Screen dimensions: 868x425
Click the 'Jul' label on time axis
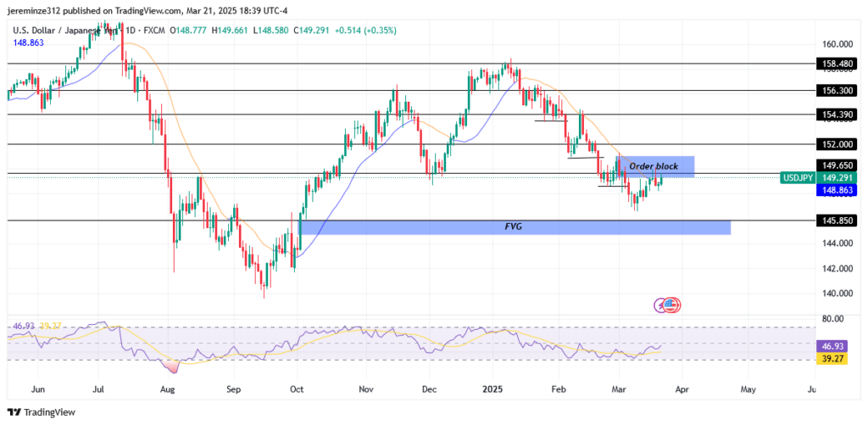click(98, 389)
